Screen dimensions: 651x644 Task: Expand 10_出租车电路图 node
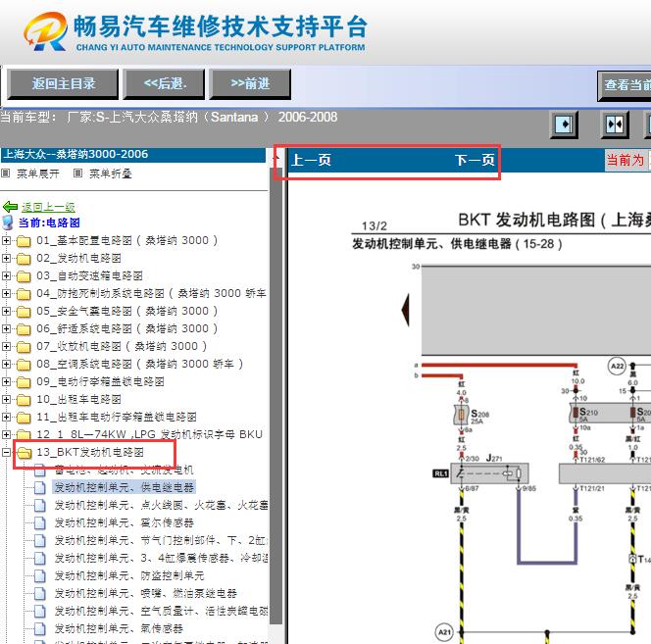(x=6, y=400)
